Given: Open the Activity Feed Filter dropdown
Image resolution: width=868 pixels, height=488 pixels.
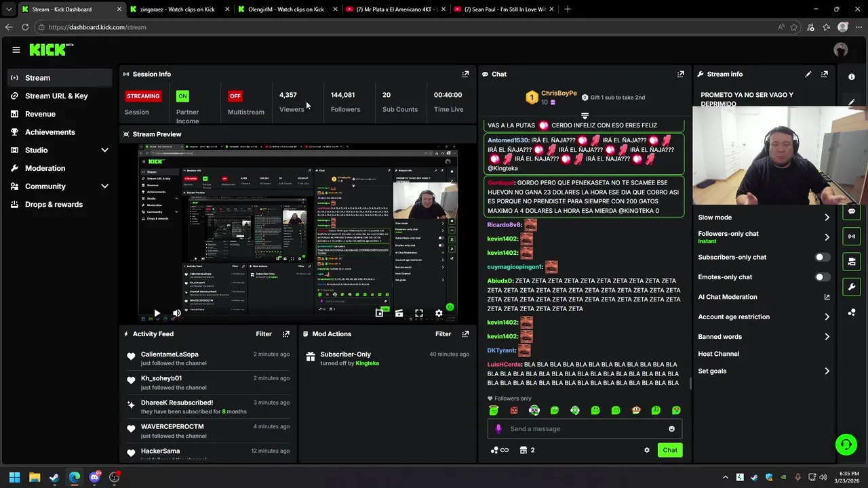Looking at the screenshot, I should 264,334.
